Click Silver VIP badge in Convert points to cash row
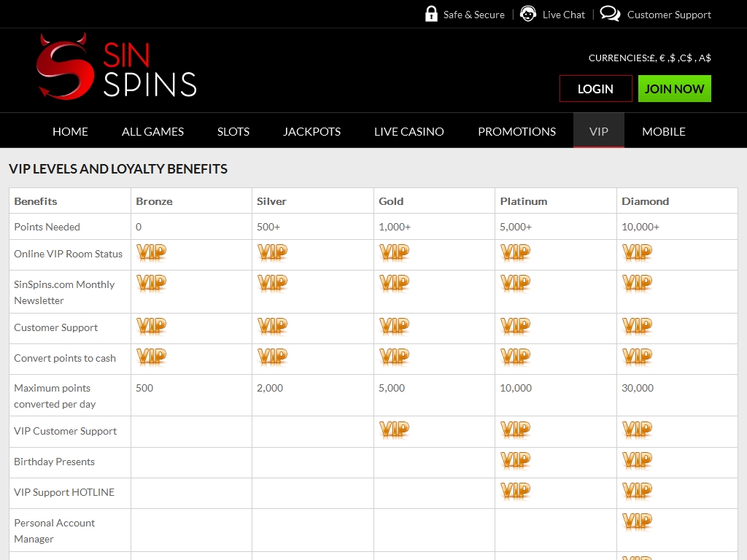This screenshot has height=560, width=747. click(272, 357)
